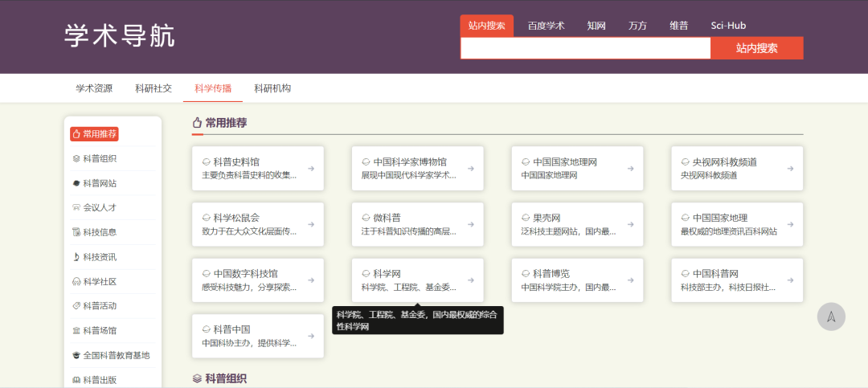Open the 果壳网 link
The width and height of the screenshot is (868, 388).
[x=577, y=224]
